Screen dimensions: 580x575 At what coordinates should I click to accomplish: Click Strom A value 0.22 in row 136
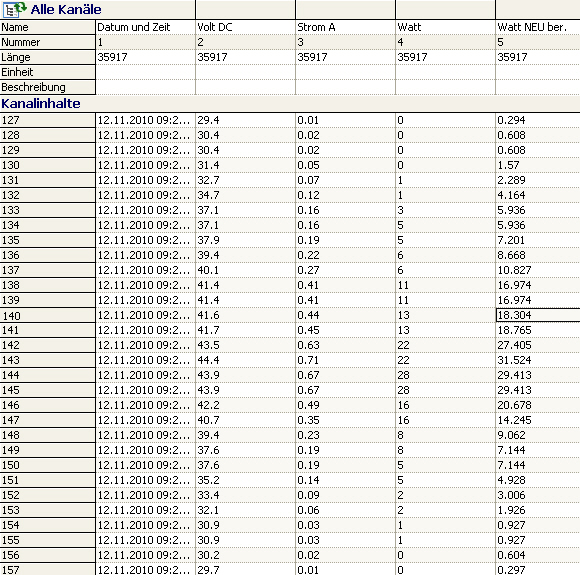pyautogui.click(x=308, y=255)
